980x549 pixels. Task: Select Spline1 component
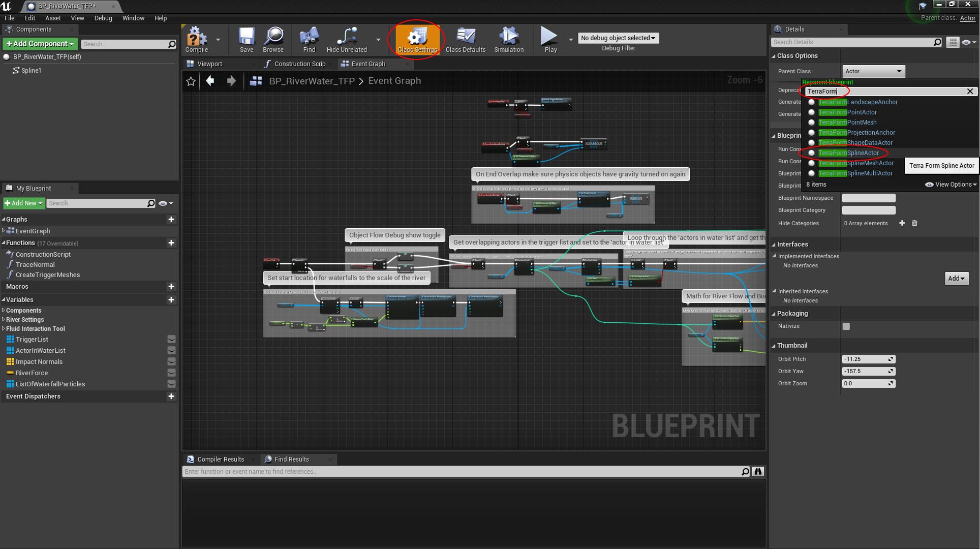[x=31, y=71]
